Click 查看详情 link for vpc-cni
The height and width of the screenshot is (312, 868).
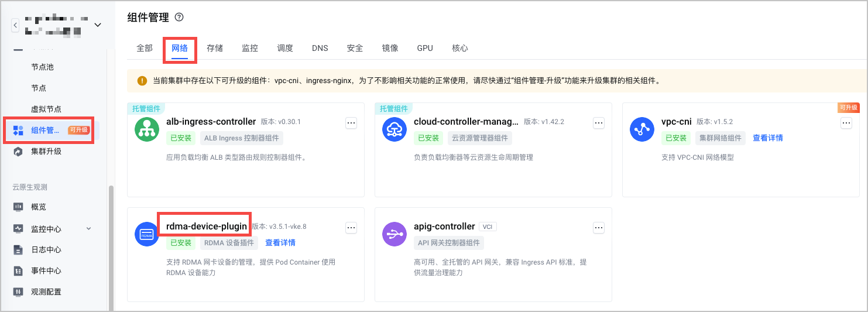coord(767,138)
